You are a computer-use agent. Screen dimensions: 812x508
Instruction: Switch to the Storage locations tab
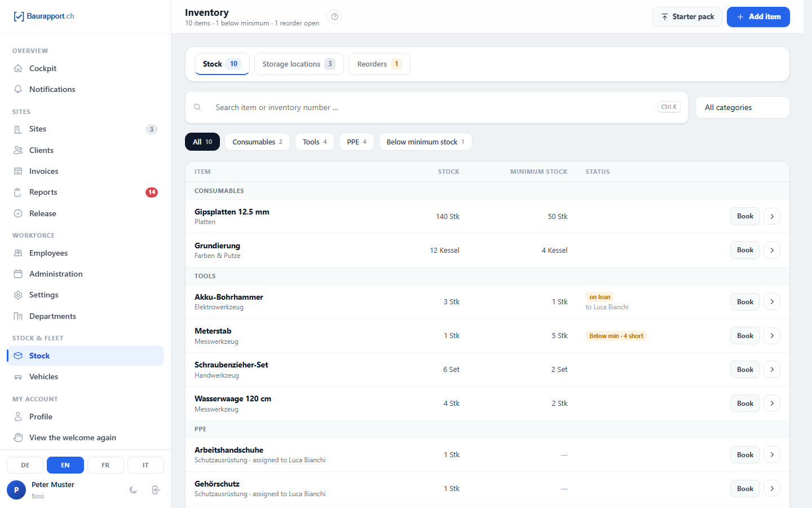[299, 64]
